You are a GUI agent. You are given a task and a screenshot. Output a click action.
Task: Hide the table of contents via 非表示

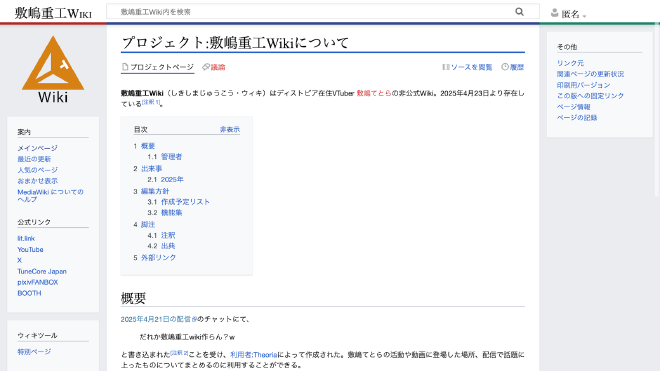click(x=230, y=129)
